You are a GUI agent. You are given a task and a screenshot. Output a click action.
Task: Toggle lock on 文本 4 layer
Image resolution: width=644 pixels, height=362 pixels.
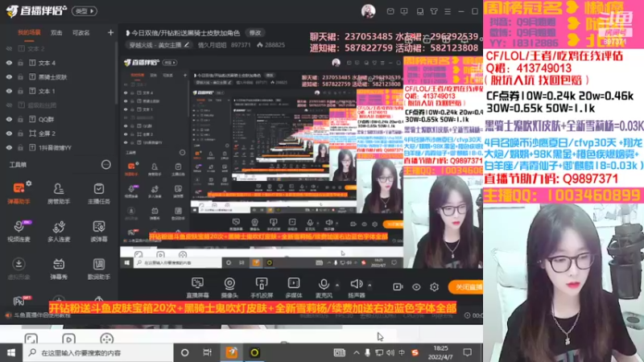pos(20,63)
